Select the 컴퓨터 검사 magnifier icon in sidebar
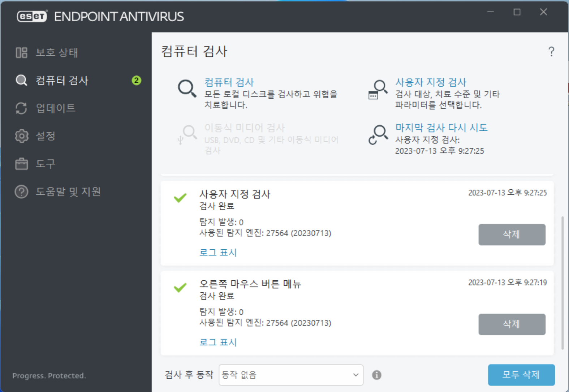 pos(21,80)
